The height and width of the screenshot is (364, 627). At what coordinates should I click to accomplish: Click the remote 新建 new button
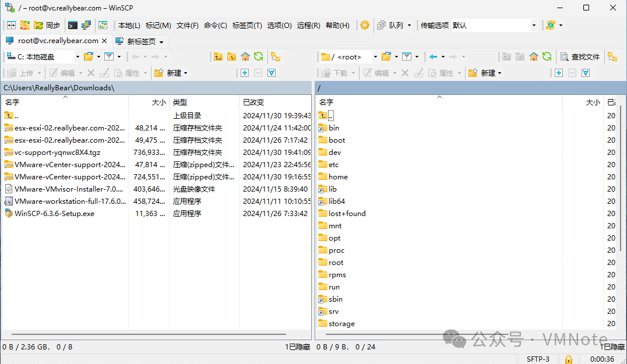[x=482, y=73]
